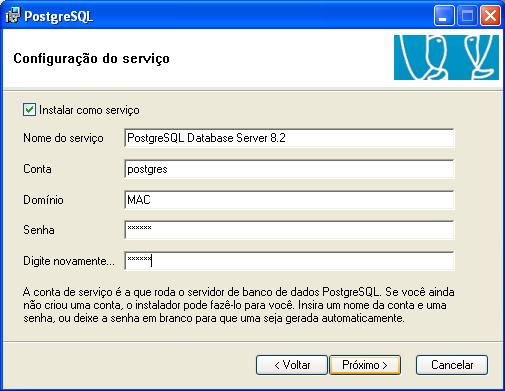Screen dimensions: 505x391
Task: Click the Domínio label
Action: click(x=43, y=200)
